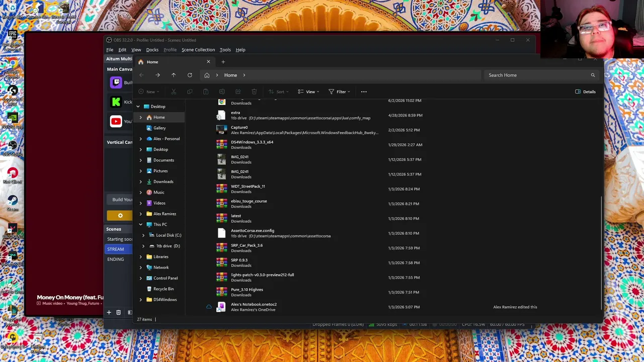Collapse the Desktop tree node

pos(138,107)
